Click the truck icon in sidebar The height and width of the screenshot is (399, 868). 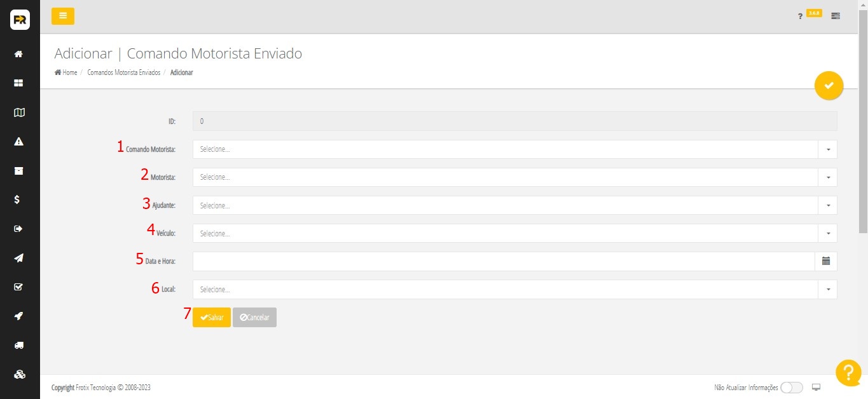click(x=19, y=345)
